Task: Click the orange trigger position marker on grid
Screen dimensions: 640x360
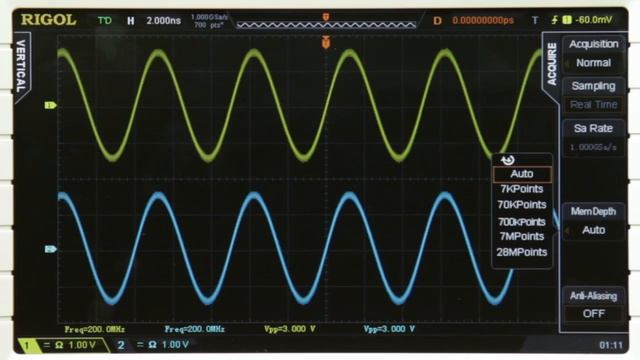Action: tap(326, 42)
